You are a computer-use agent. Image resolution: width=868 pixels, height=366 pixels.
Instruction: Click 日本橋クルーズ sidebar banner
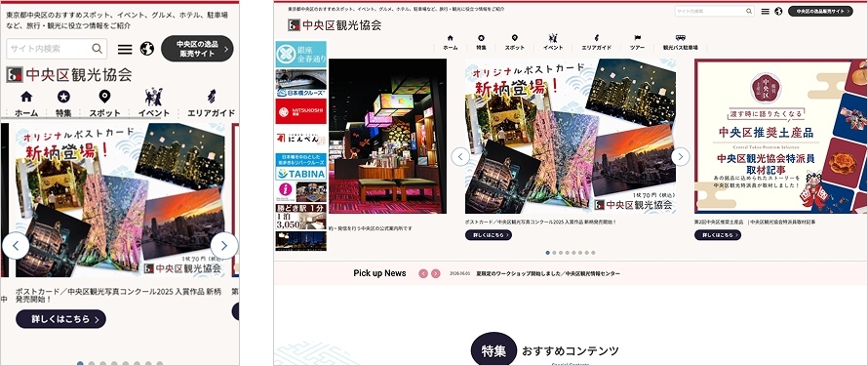(300, 83)
